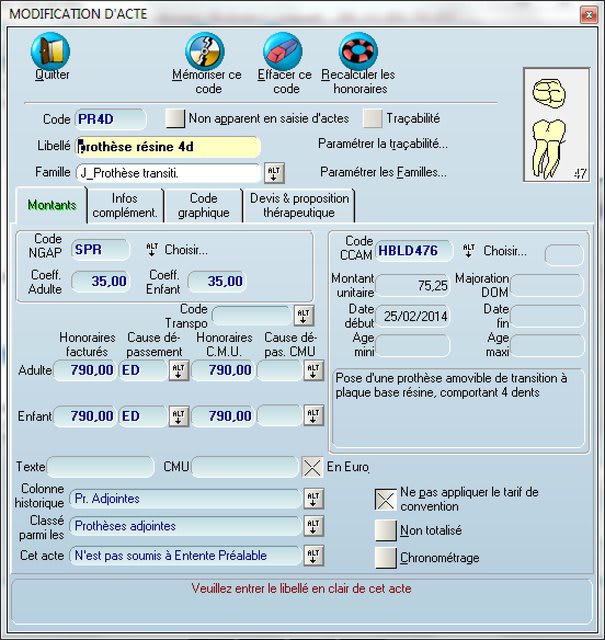This screenshot has height=640, width=605.
Task: Click the CCAM Choisir arrow icon
Action: click(x=468, y=251)
